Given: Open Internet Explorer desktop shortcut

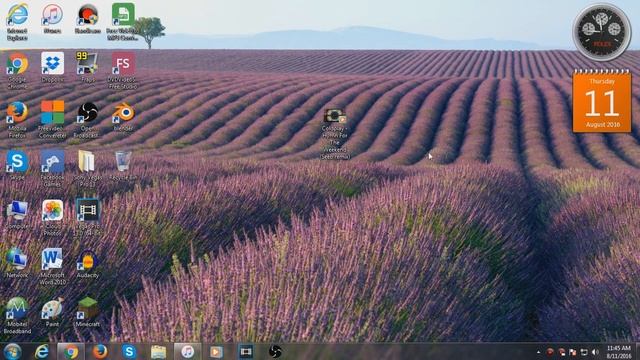Looking at the screenshot, I should (x=17, y=21).
